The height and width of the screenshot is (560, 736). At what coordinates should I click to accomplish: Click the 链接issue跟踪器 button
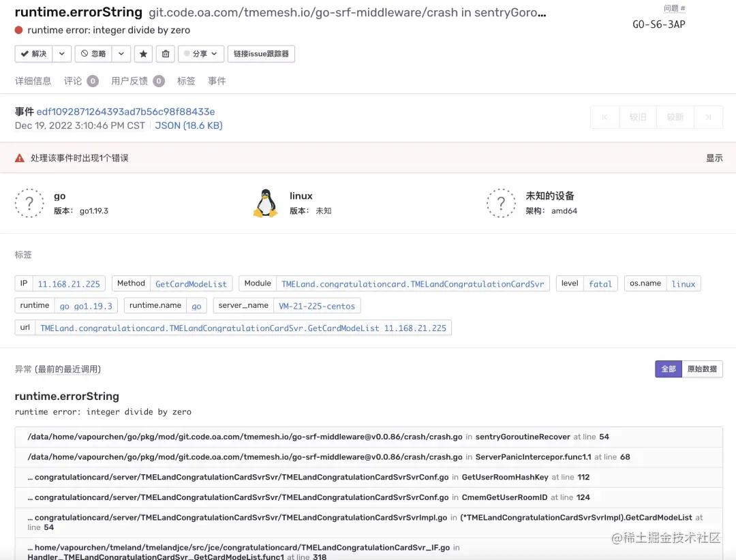coord(261,53)
